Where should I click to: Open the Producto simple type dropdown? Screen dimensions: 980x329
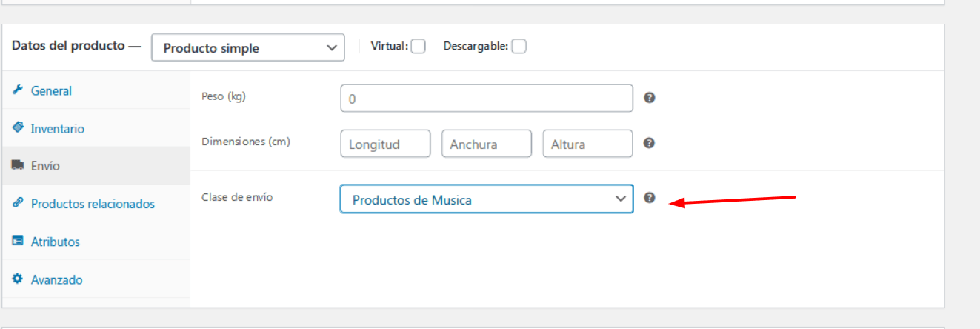tap(248, 47)
